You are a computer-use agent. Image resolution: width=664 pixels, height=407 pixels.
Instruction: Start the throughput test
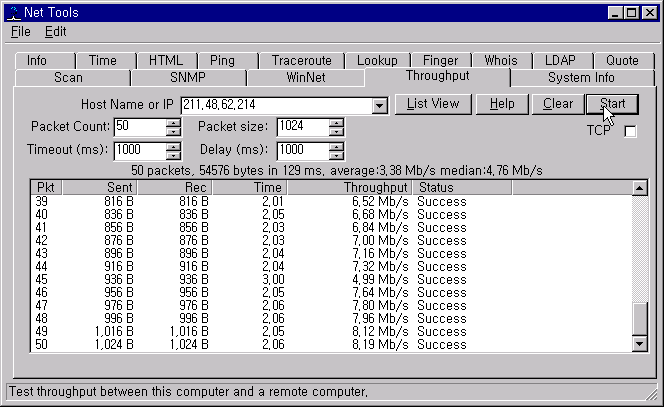click(x=612, y=104)
